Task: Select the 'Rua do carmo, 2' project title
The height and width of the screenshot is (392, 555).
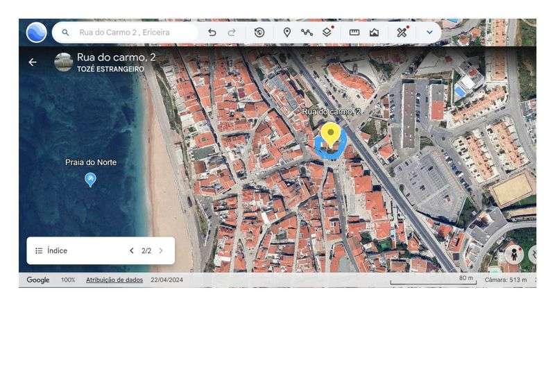Action: click(116, 57)
